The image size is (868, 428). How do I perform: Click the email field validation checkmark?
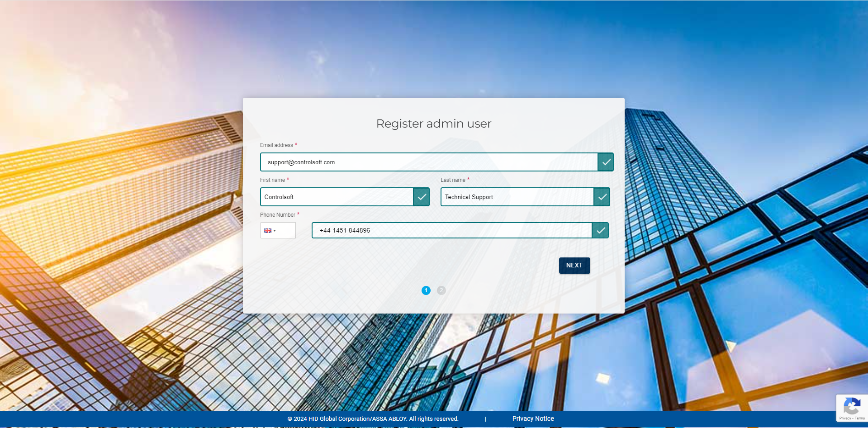[x=606, y=162]
